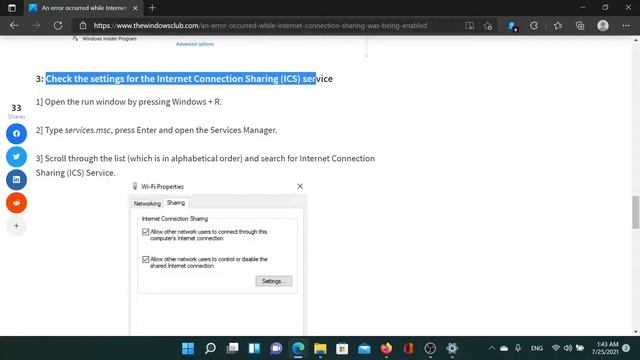Click the OneDrive cloud tray icon
This screenshot has width=640, height=360.
point(504,348)
